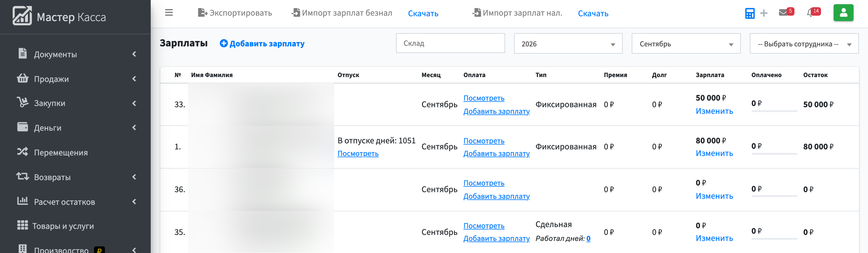Open Товары и услуги in sidebar

coord(63,226)
